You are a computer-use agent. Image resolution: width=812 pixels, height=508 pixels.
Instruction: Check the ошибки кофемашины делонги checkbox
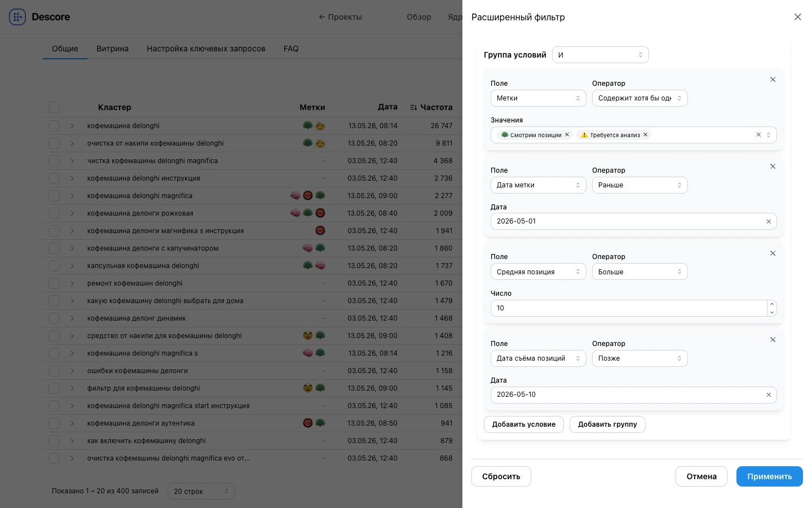tap(54, 371)
